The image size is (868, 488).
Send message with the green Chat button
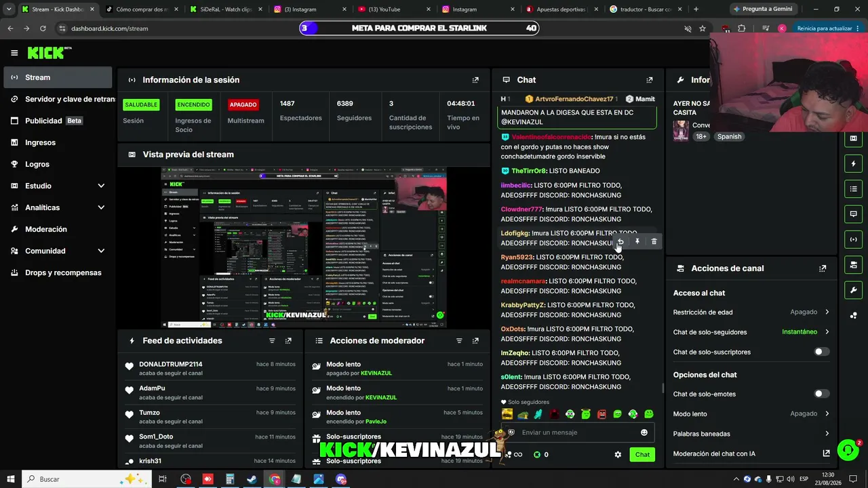click(x=642, y=455)
